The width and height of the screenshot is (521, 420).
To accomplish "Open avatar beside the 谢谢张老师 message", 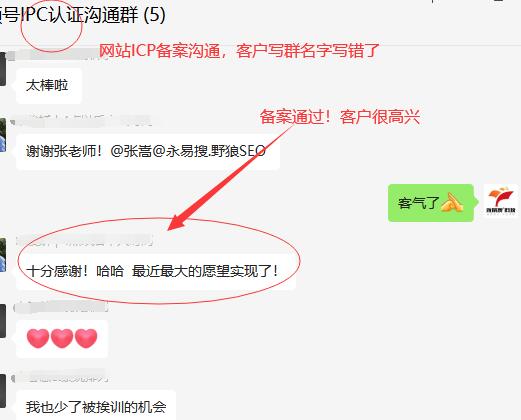I will [3, 135].
